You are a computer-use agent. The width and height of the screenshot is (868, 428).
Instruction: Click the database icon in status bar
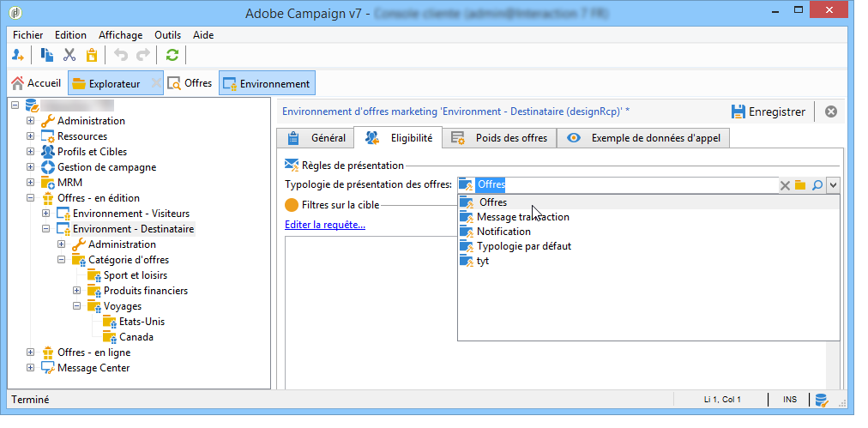pyautogui.click(x=822, y=400)
